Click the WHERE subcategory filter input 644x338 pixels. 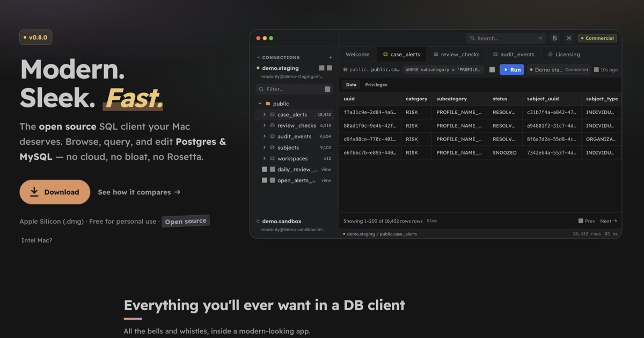pos(443,70)
